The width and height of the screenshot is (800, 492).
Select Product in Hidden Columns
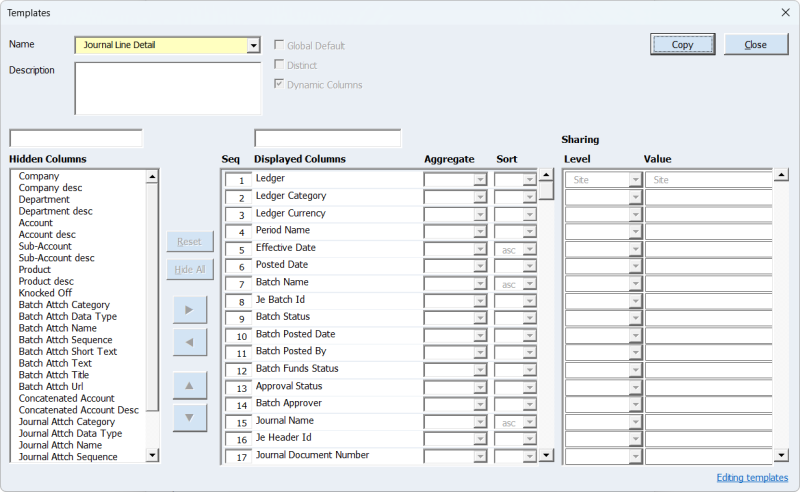[x=35, y=269]
